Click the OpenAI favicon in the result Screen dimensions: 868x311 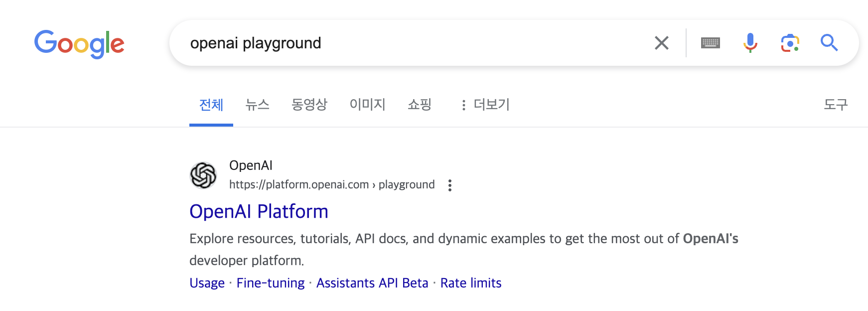coord(203,175)
